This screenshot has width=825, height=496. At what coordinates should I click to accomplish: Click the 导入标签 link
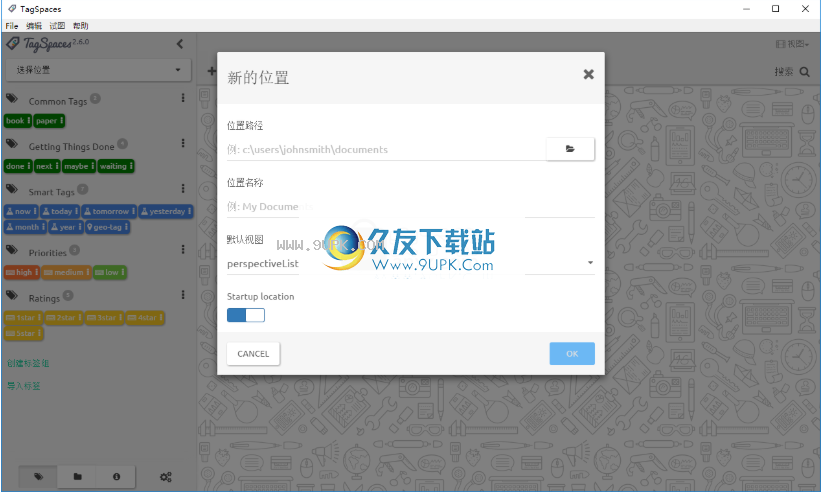coord(24,386)
